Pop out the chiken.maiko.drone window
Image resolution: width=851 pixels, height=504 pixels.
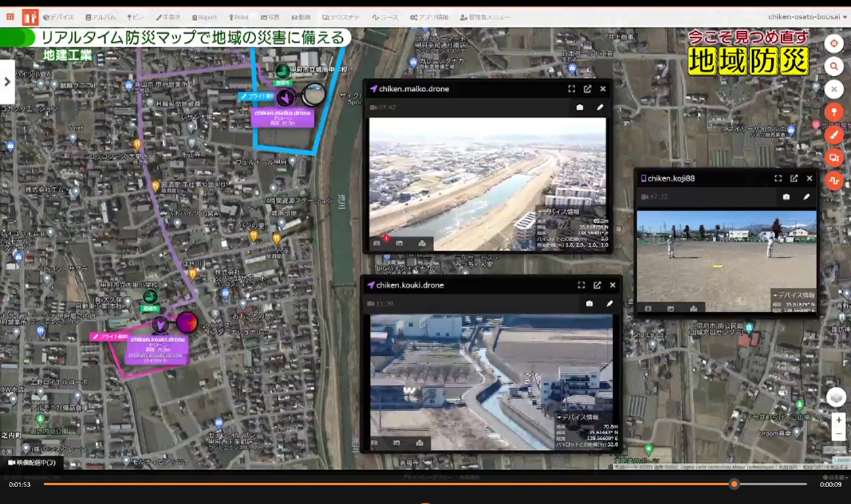click(x=587, y=89)
